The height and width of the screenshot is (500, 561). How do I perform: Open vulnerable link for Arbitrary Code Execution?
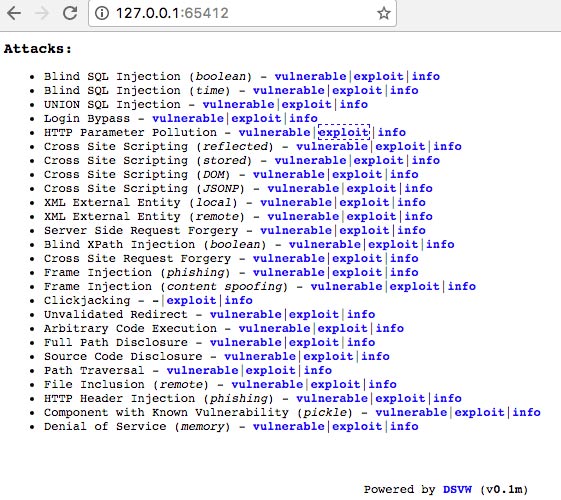[x=274, y=328]
